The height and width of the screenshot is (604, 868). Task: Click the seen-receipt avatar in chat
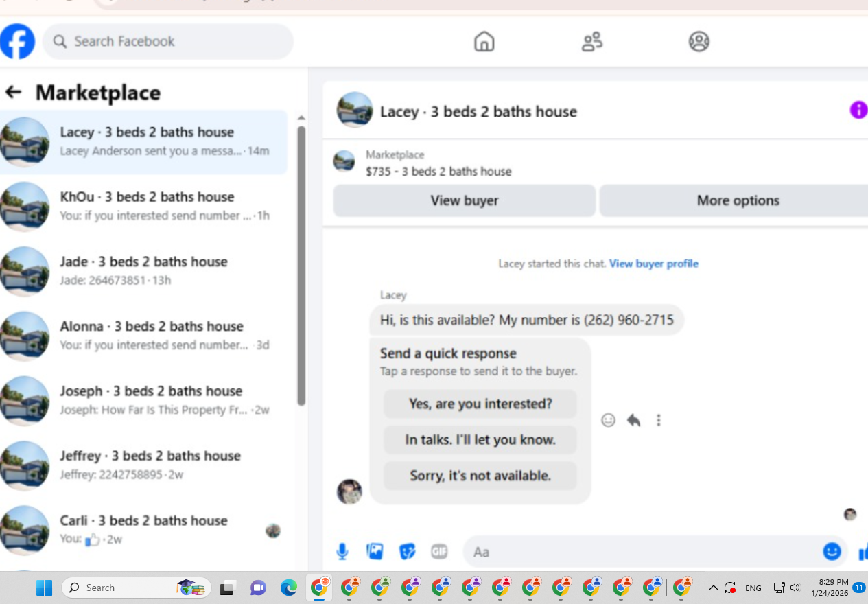(x=850, y=514)
